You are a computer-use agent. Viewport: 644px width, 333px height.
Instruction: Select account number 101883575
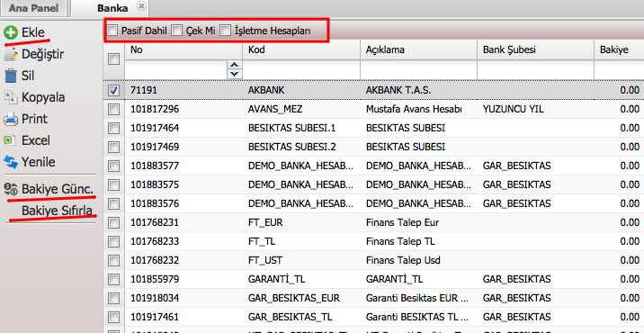coord(155,185)
